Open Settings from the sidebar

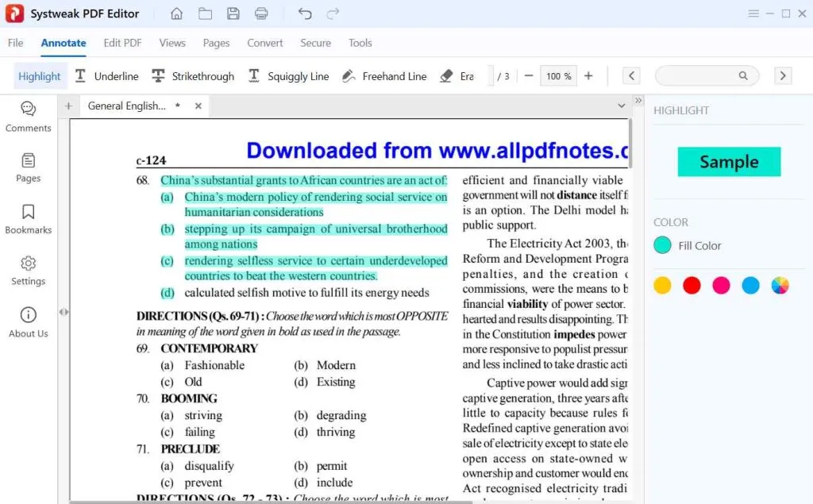tap(28, 270)
